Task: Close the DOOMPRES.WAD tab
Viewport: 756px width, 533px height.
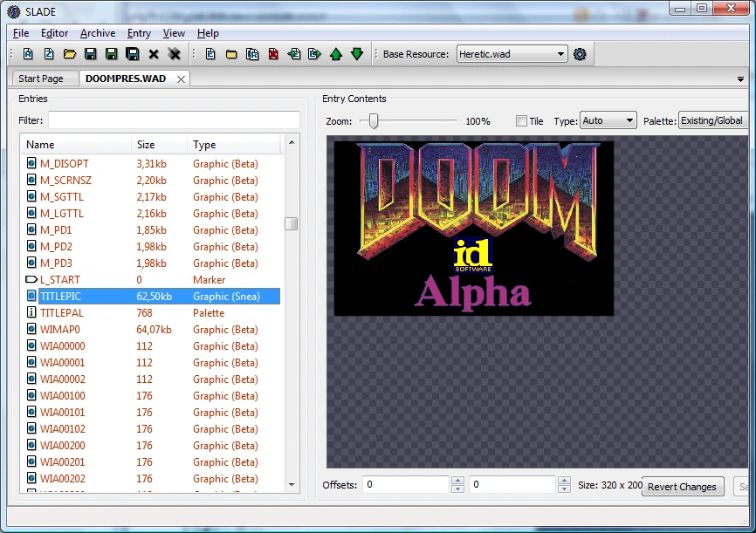Action: 181,79
